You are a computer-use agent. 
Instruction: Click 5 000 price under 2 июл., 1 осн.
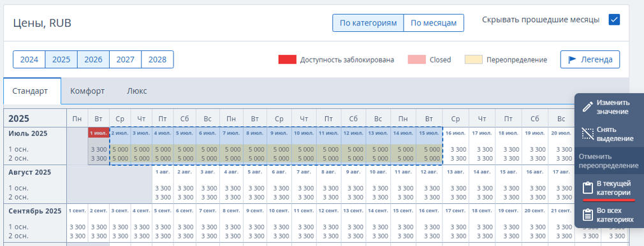120,150
